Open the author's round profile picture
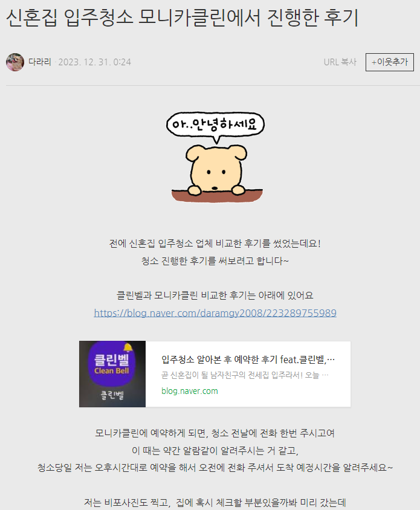Viewport: 420px width, 510px height. [15, 62]
